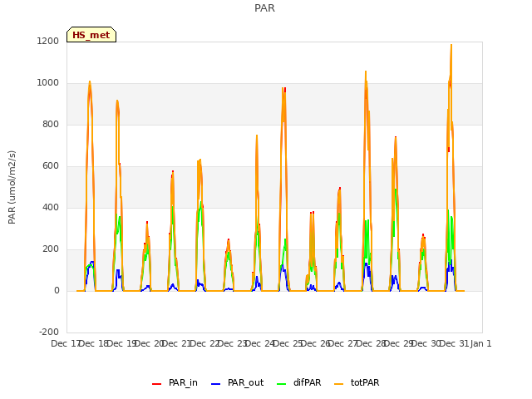The height and width of the screenshot is (399, 532).
Task: Toggle the difPAR legend entry
Action: click(x=298, y=382)
